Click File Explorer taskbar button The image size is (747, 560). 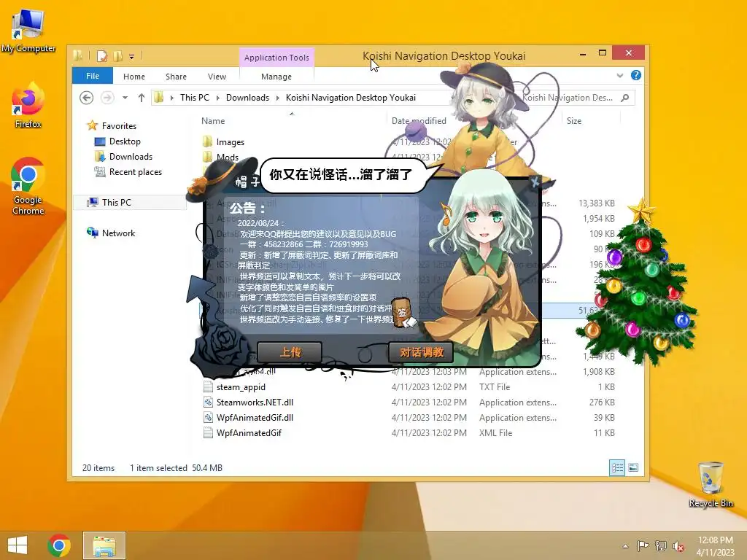click(104, 545)
